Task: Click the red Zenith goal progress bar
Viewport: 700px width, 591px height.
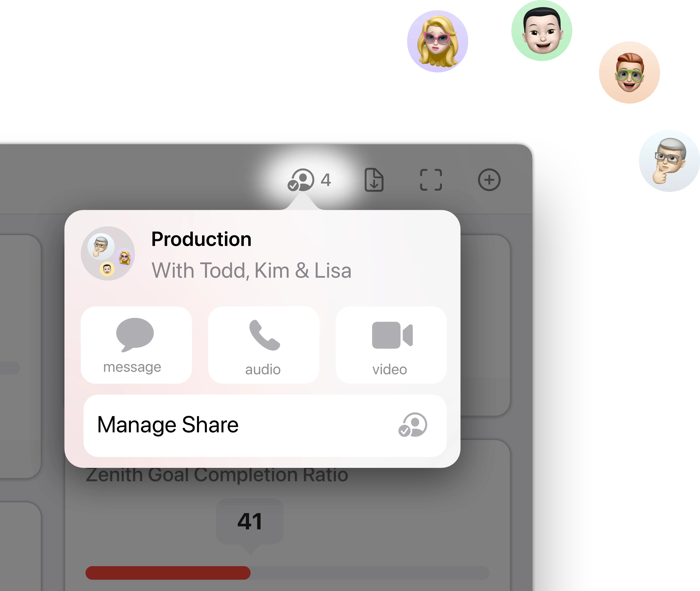Action: [168, 573]
